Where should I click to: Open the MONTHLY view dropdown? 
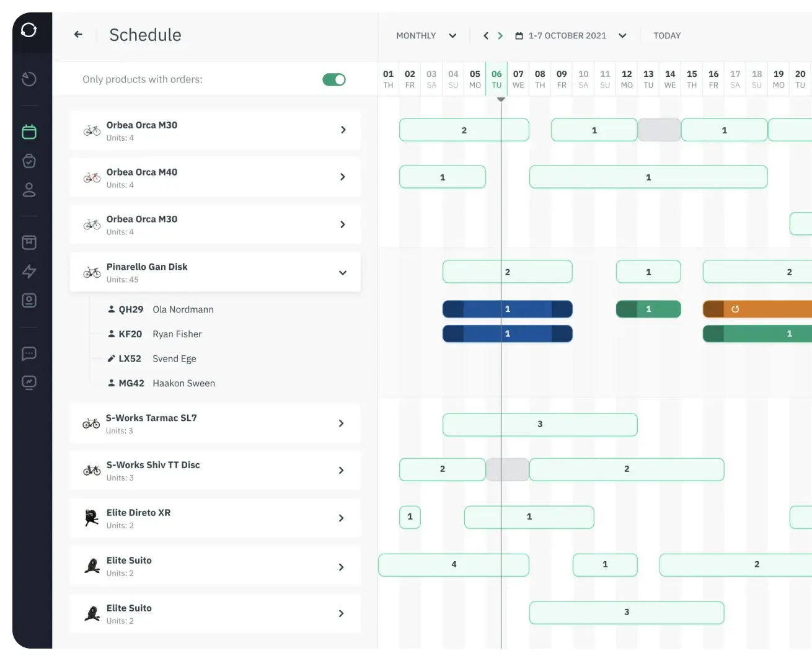tap(426, 36)
